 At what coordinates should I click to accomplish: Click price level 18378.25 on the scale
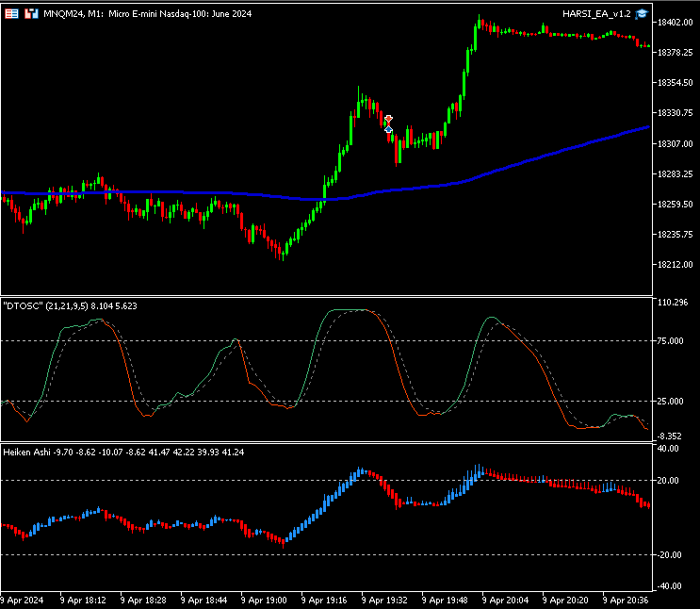tap(675, 53)
